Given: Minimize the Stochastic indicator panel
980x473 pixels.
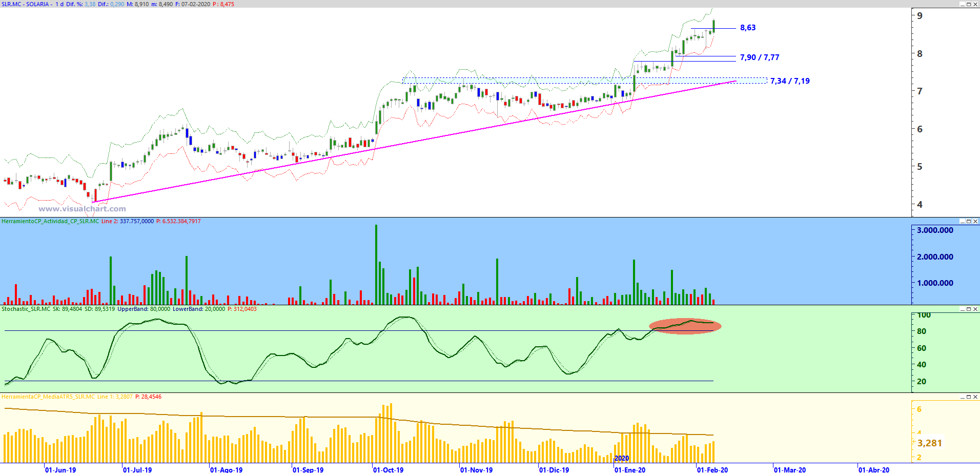Looking at the screenshot, I should (963, 309).
